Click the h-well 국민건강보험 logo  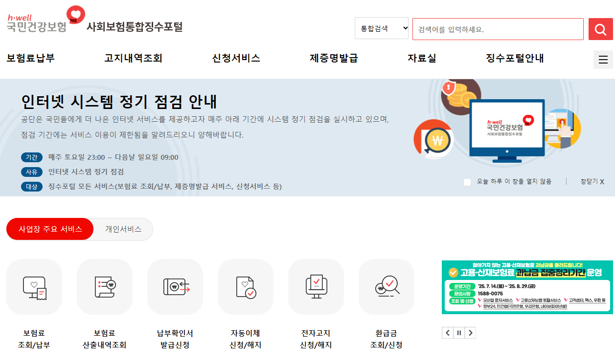(42, 19)
